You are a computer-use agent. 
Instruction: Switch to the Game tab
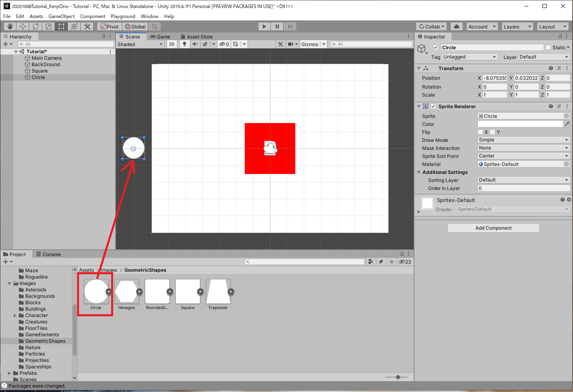click(160, 36)
